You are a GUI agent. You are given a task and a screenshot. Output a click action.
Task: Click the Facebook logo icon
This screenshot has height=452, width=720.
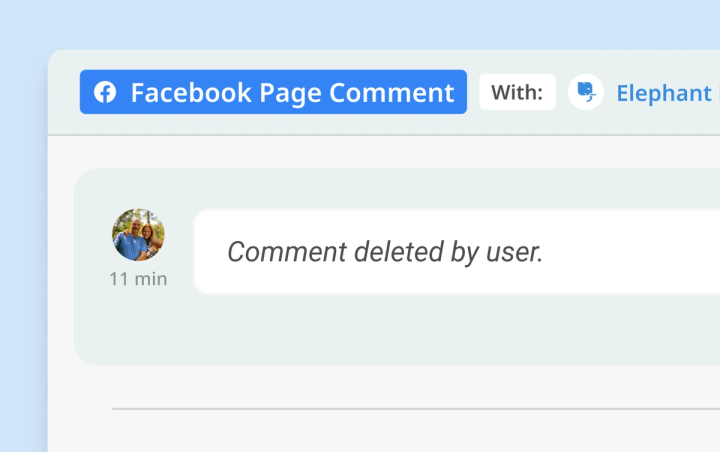pos(105,93)
